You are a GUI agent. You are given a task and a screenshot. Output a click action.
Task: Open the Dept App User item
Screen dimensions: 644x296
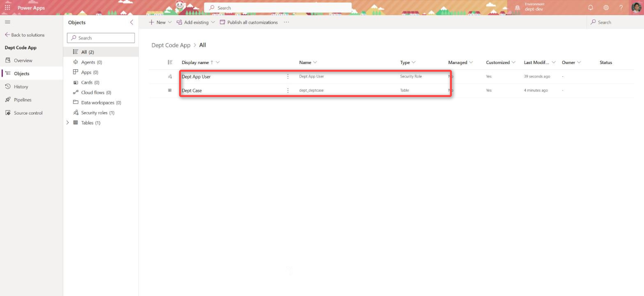click(196, 76)
